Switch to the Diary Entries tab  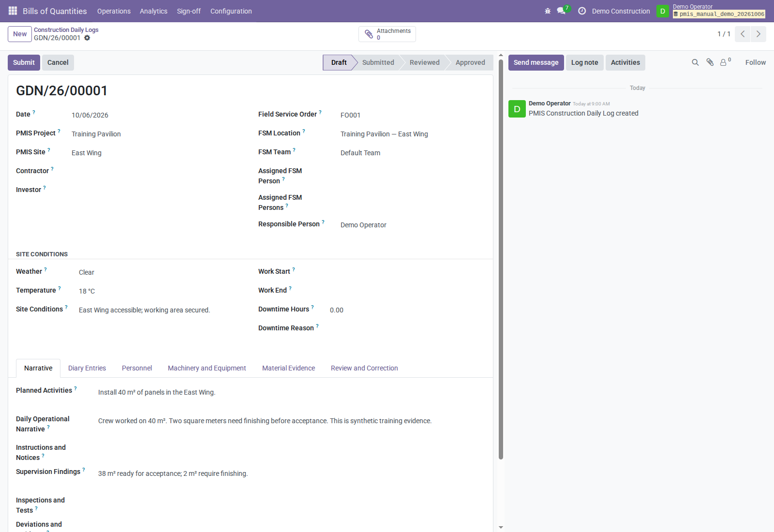coord(87,368)
